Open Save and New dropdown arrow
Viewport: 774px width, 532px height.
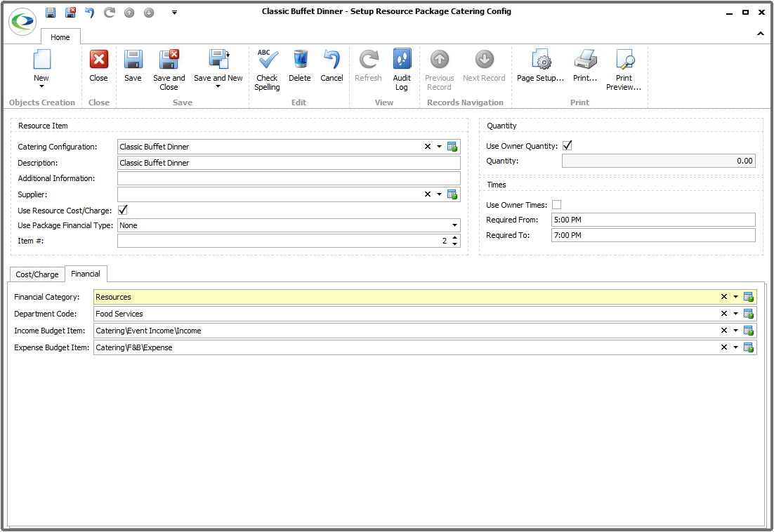[218, 87]
